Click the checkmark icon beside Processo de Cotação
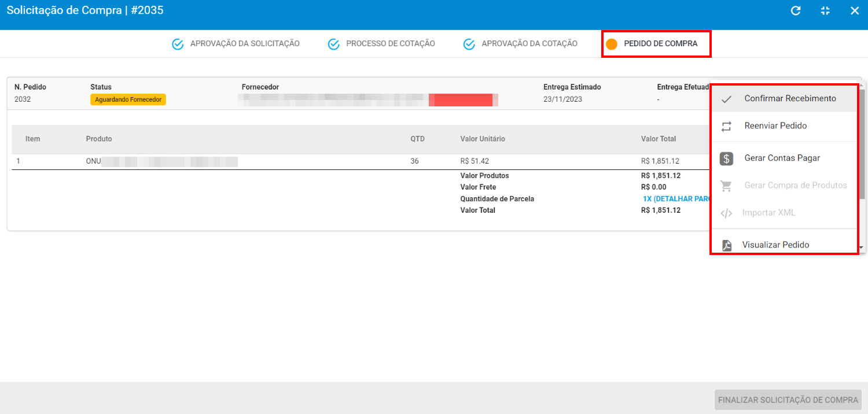Viewport: 868px width, 414px height. [x=333, y=44]
